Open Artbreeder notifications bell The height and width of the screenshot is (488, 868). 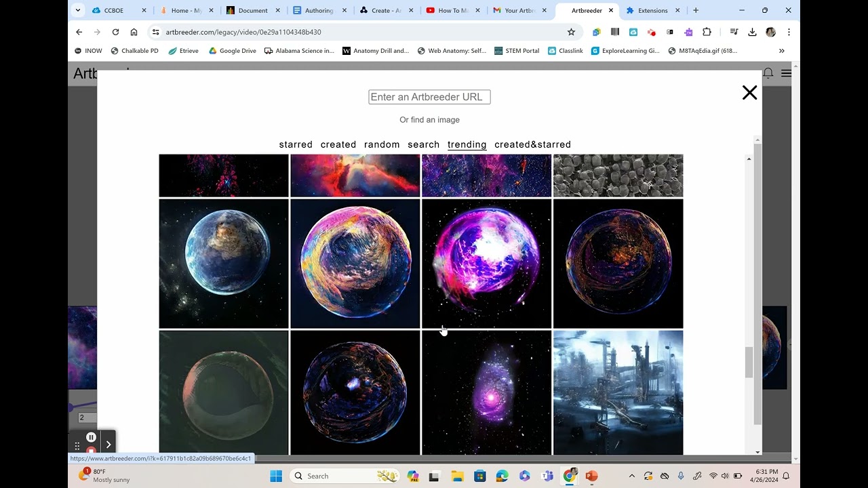pyautogui.click(x=768, y=73)
